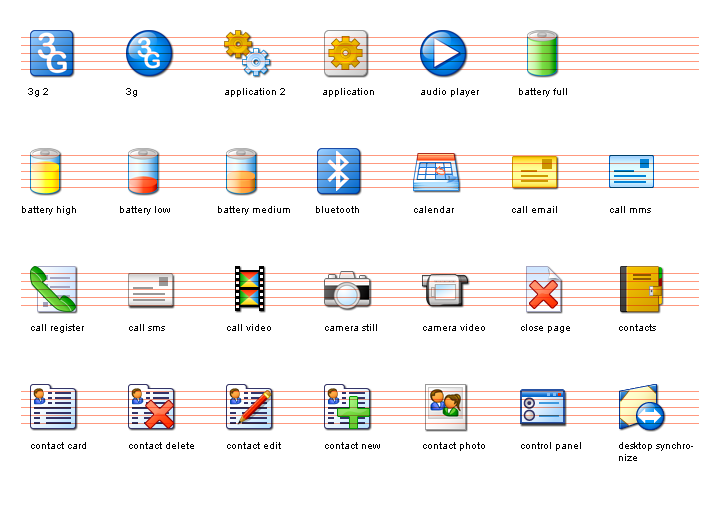Click the call register phone icon
This screenshot has width=720, height=515.
[x=53, y=289]
